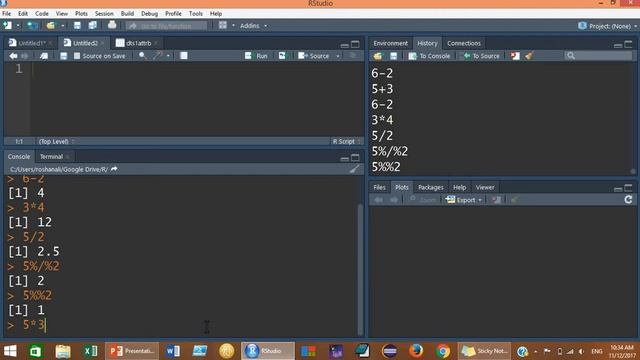Save history to file icon

[393, 56]
